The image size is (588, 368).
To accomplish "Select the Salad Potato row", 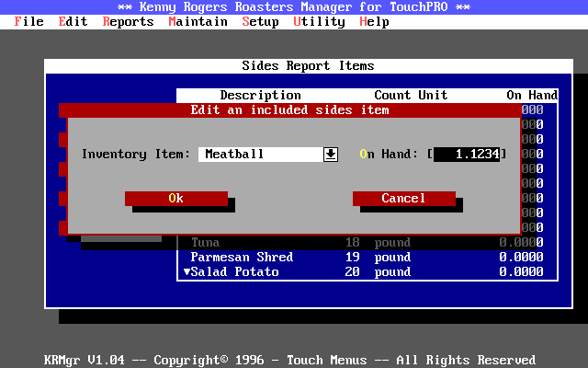I will pyautogui.click(x=367, y=272).
